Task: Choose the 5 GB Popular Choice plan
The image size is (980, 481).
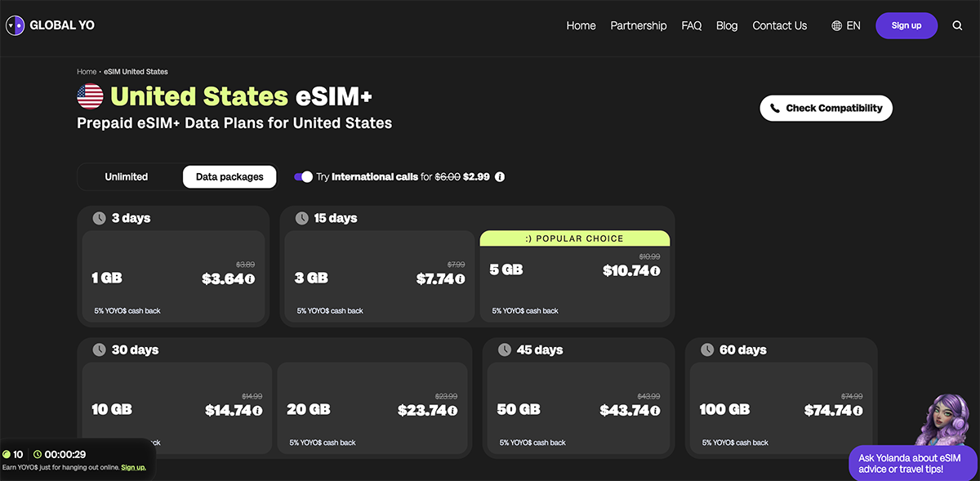Action: [x=575, y=277]
